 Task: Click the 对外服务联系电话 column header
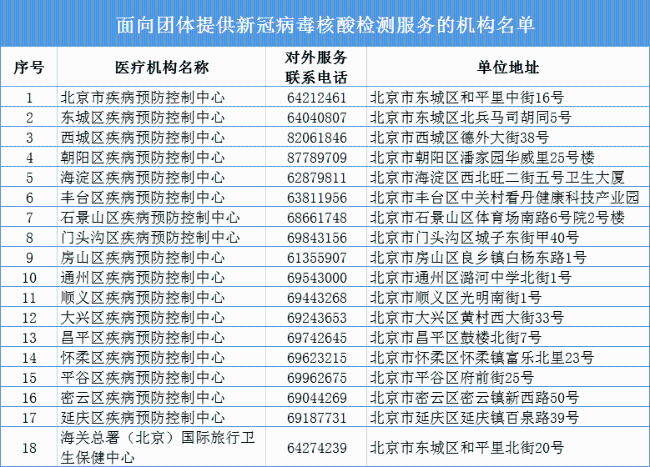[316, 67]
